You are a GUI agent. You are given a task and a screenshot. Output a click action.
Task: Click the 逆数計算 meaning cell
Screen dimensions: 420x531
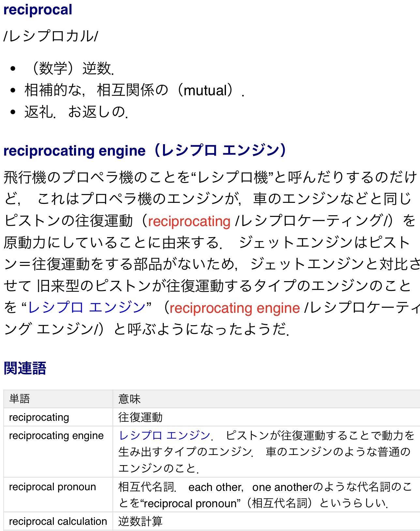[140, 521]
